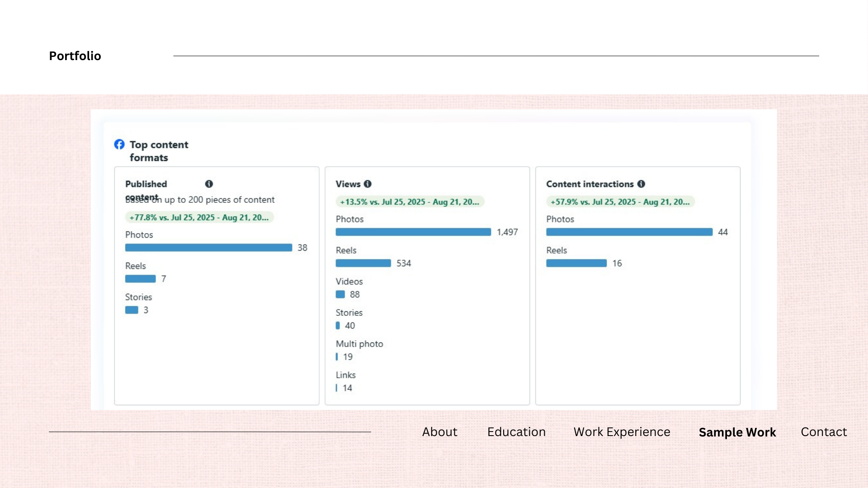Click +57.9% interactions comparison badge
The image size is (868, 488).
click(620, 202)
